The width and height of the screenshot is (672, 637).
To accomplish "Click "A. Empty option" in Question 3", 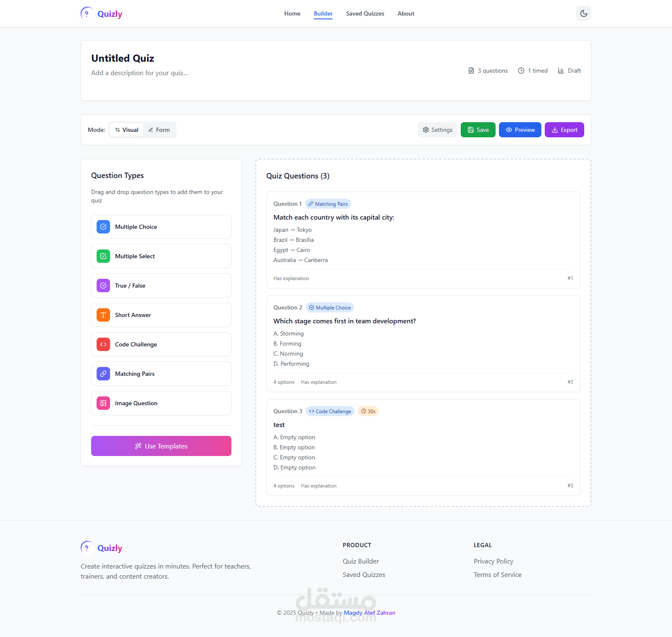I will click(294, 437).
